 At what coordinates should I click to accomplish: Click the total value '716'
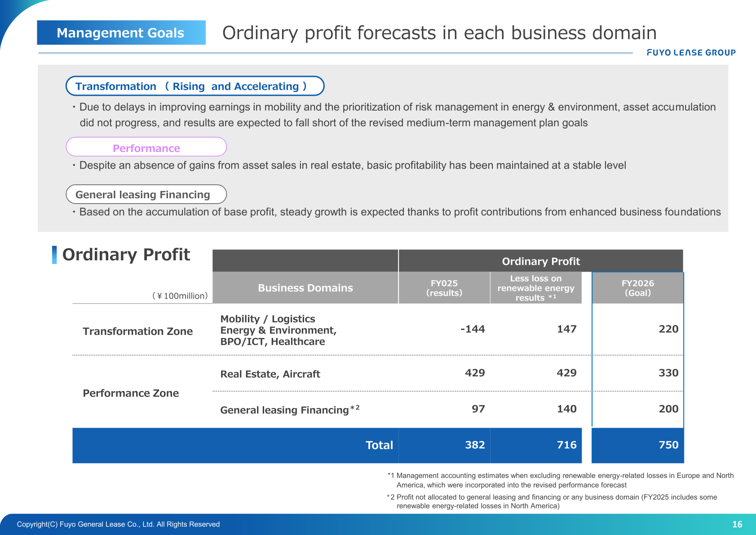coord(567,445)
